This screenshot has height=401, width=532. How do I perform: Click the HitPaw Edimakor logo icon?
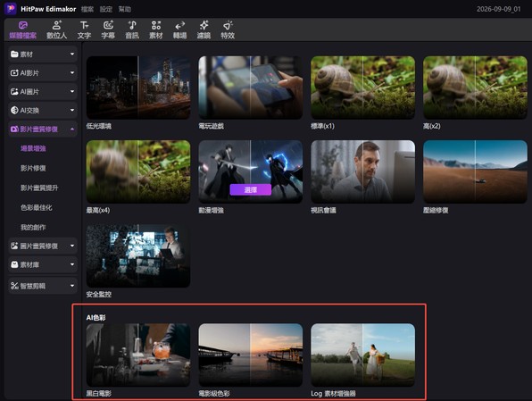[10, 9]
